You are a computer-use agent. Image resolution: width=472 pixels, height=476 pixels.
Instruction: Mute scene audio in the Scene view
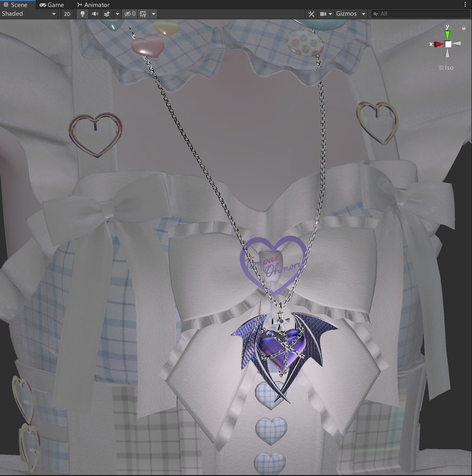click(x=95, y=14)
